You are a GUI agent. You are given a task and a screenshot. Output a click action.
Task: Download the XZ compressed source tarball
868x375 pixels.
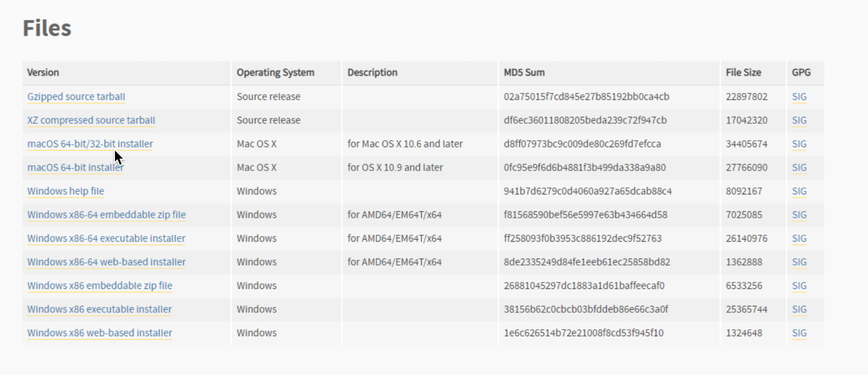[91, 120]
